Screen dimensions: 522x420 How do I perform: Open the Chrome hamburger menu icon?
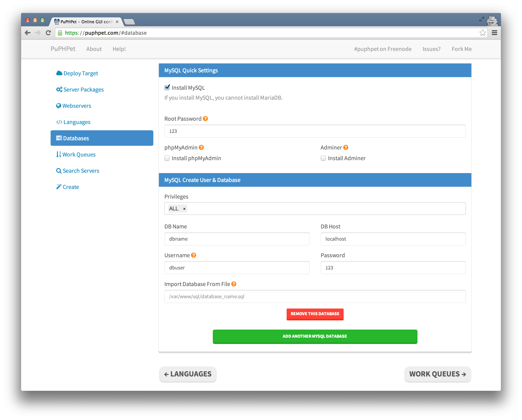click(494, 33)
